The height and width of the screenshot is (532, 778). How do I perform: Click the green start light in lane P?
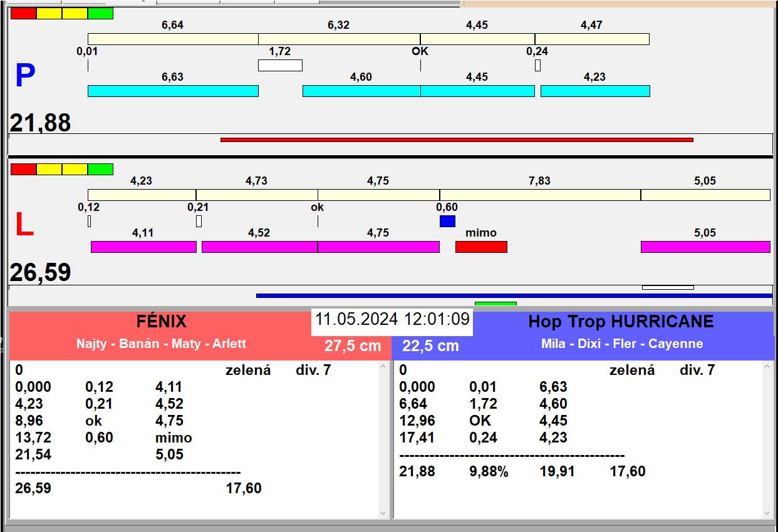click(100, 13)
